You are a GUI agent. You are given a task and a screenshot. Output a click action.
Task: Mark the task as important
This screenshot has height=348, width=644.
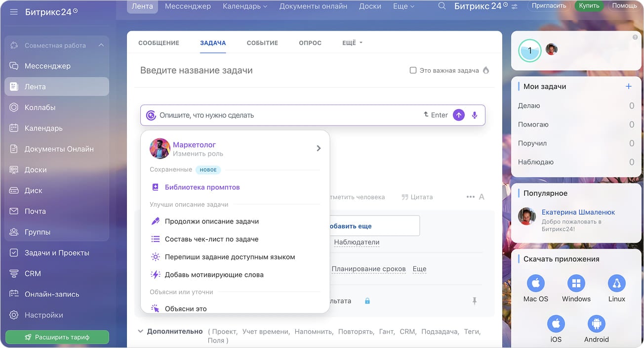(x=413, y=70)
